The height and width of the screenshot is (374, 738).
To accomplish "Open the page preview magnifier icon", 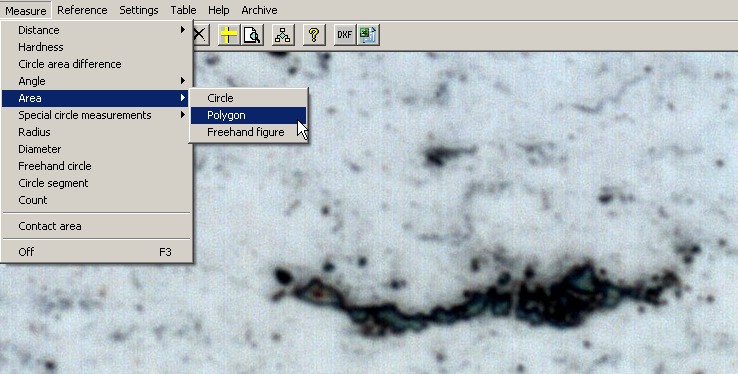I will coord(252,35).
